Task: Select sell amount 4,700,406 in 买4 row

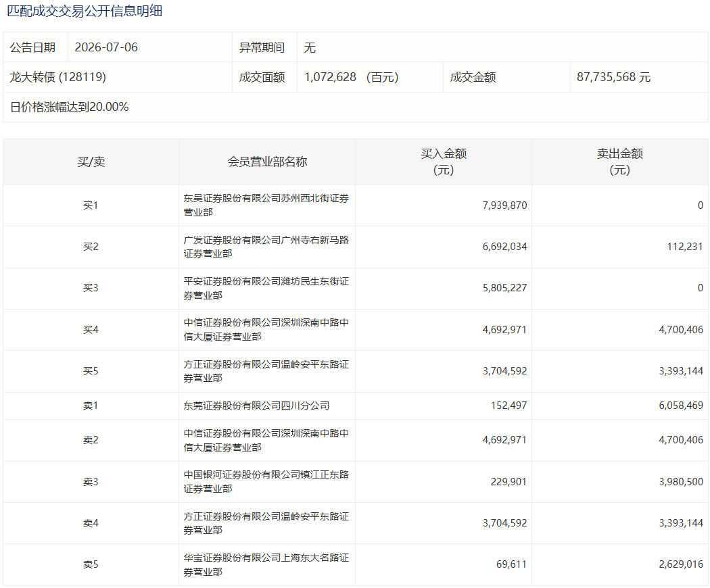Action: pos(681,330)
